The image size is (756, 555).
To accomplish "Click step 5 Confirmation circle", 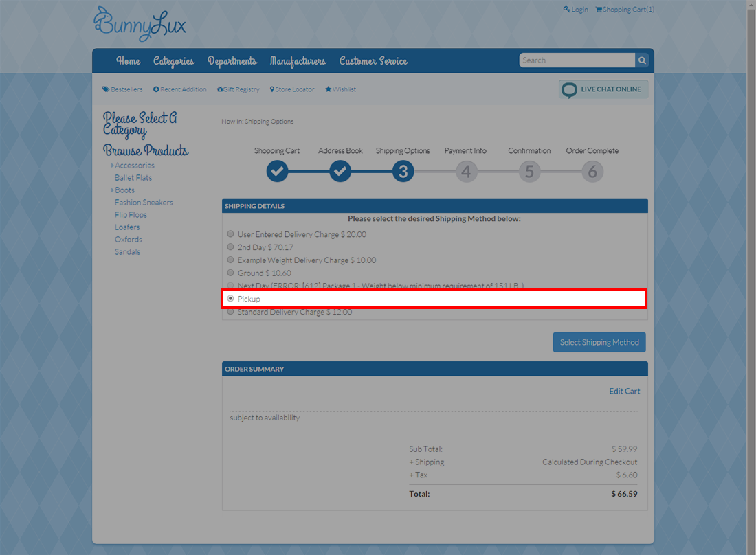I will 529,171.
